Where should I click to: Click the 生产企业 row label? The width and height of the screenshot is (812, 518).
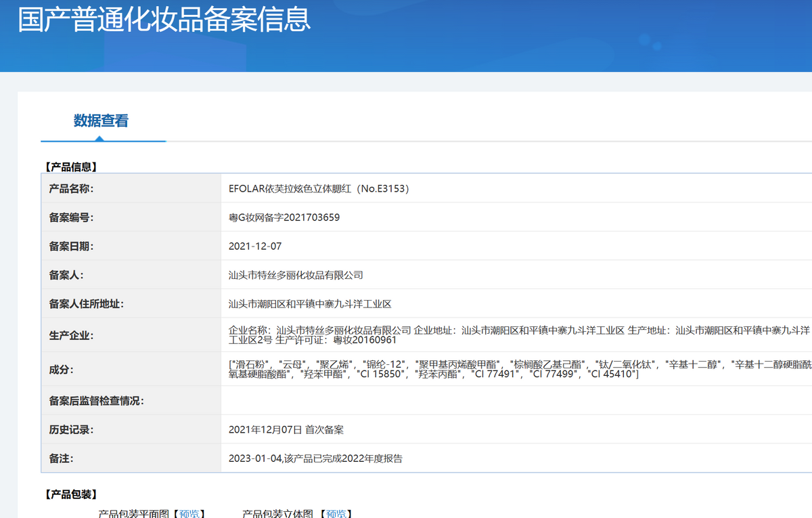click(71, 335)
